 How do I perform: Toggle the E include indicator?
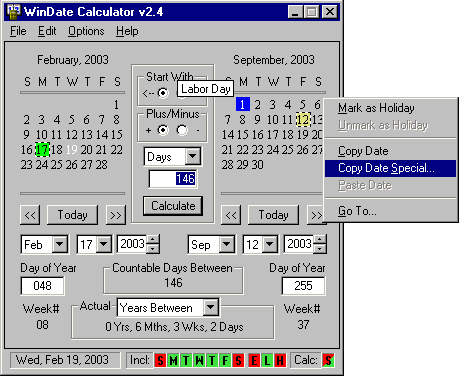(x=254, y=360)
